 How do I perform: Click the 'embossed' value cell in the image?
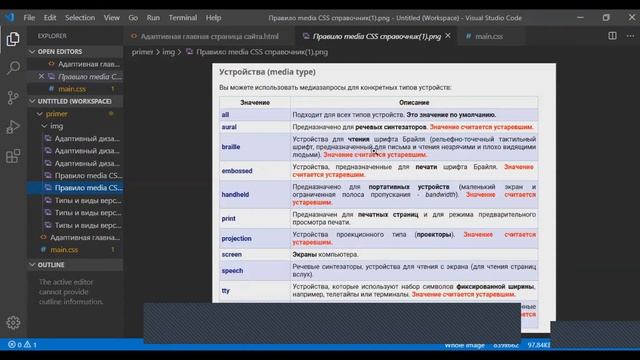tap(255, 171)
